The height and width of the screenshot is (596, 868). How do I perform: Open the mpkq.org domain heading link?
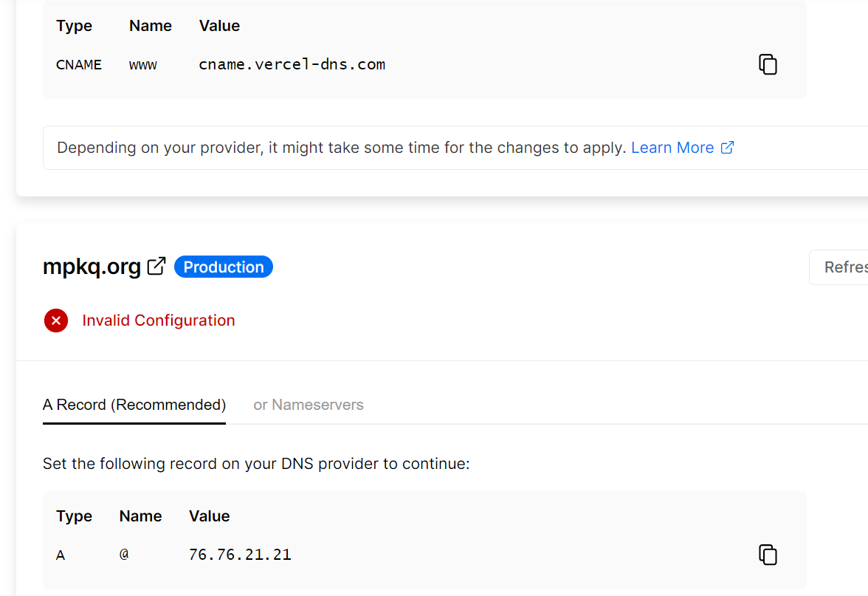[x=92, y=267]
